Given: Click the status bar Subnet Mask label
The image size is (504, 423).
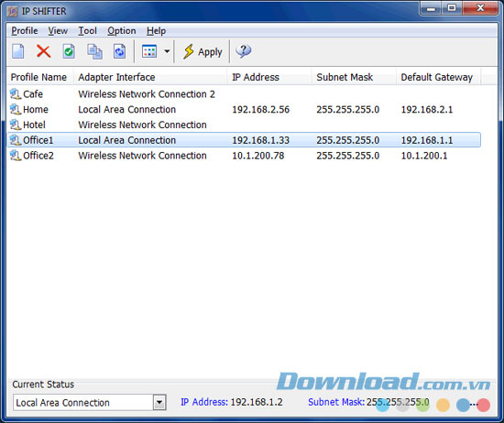Looking at the screenshot, I should pos(336,402).
